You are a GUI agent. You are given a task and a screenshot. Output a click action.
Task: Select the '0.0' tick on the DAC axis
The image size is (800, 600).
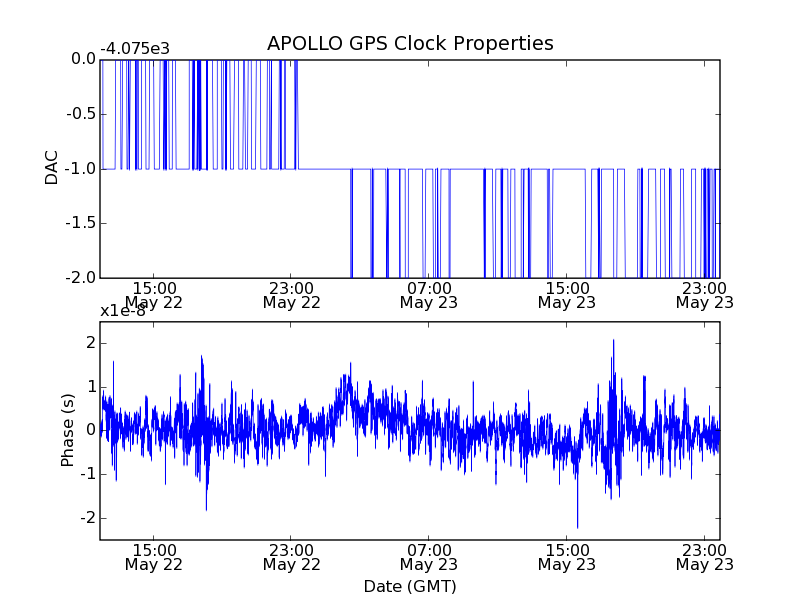(83, 59)
